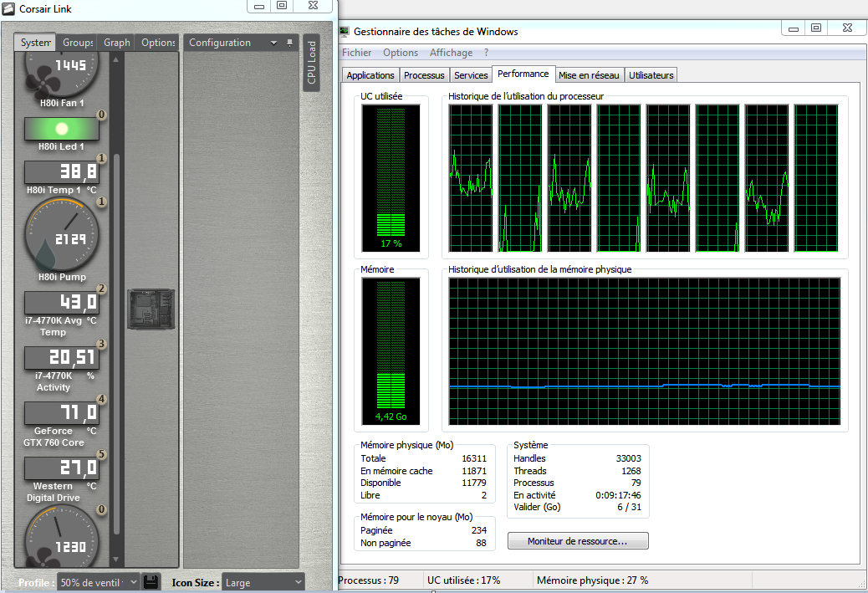Open the Utilisateurs tab
Image resolution: width=868 pixels, height=593 pixels.
pyautogui.click(x=651, y=75)
